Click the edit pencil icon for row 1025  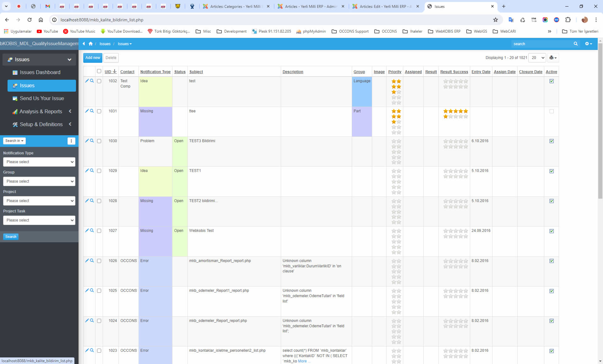coord(87,291)
